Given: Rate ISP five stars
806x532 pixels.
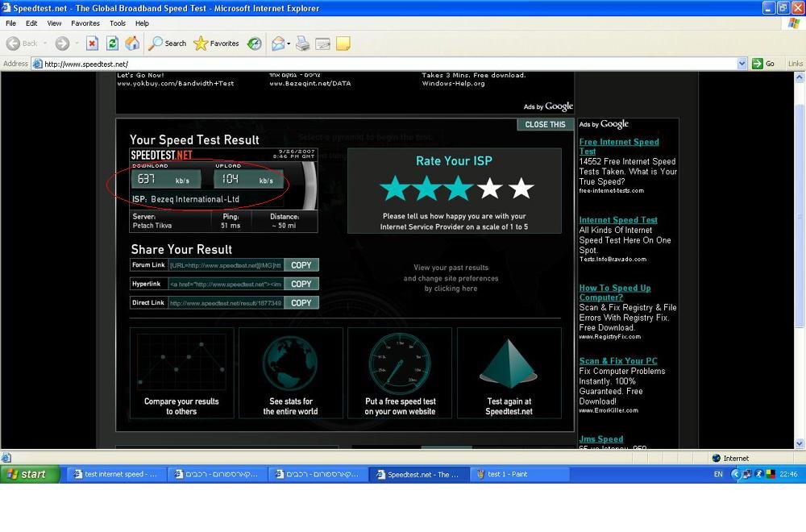Looking at the screenshot, I should pyautogui.click(x=521, y=189).
